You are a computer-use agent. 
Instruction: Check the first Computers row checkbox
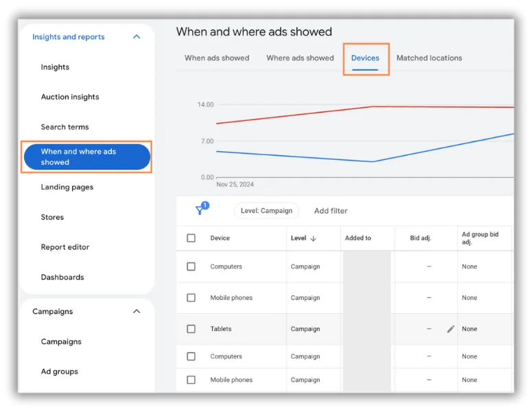[191, 266]
